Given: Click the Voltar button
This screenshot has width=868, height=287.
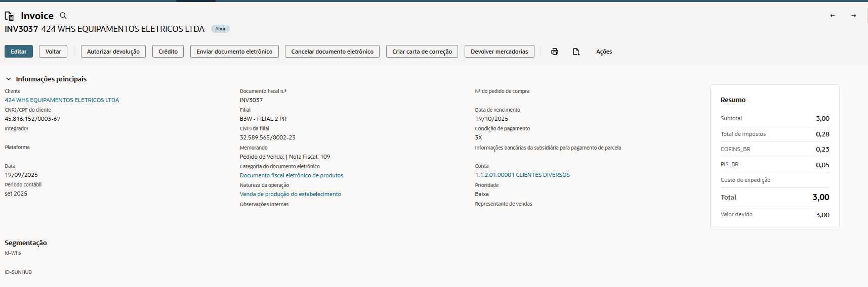Looking at the screenshot, I should tap(53, 52).
